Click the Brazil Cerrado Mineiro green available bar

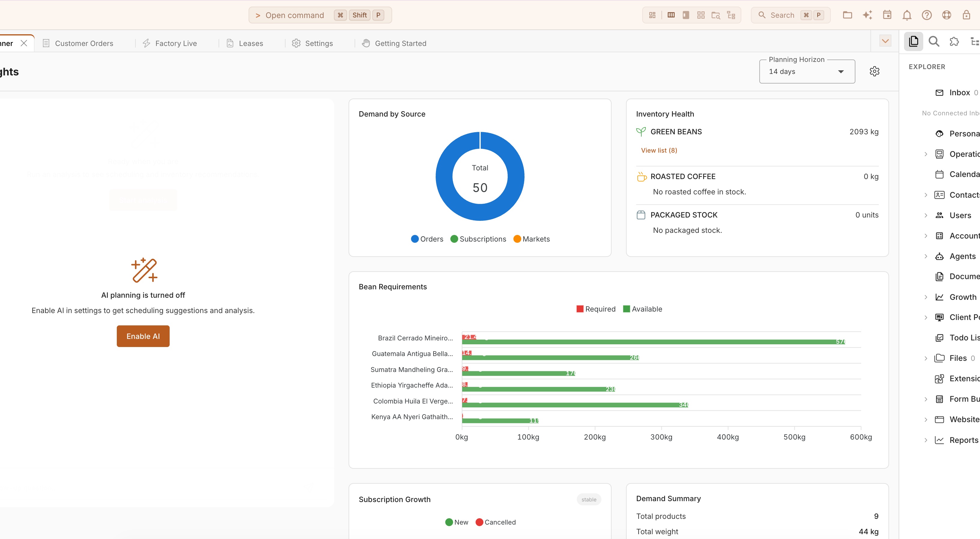tap(653, 342)
